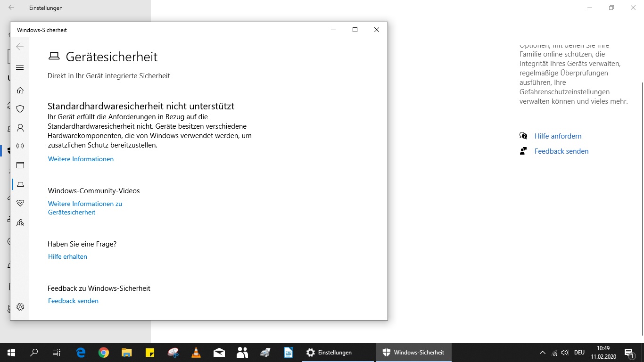
Task: Open Family options icon in sidebar
Action: click(20, 222)
